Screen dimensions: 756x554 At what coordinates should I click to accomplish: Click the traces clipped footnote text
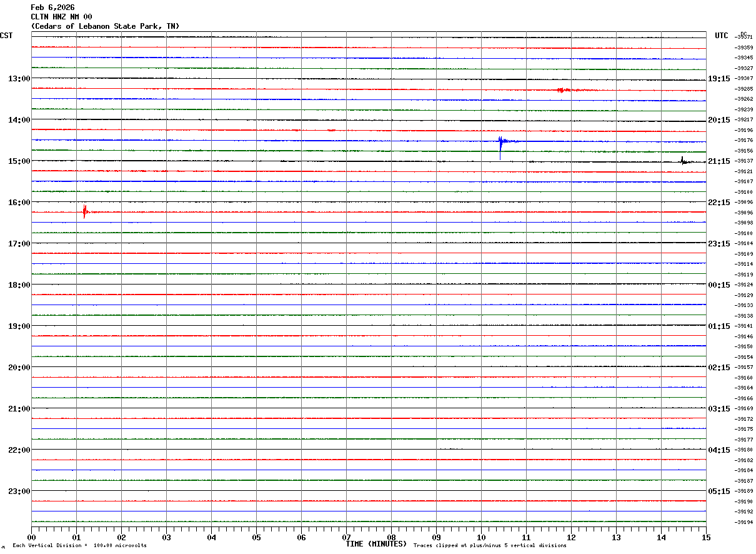(490, 546)
